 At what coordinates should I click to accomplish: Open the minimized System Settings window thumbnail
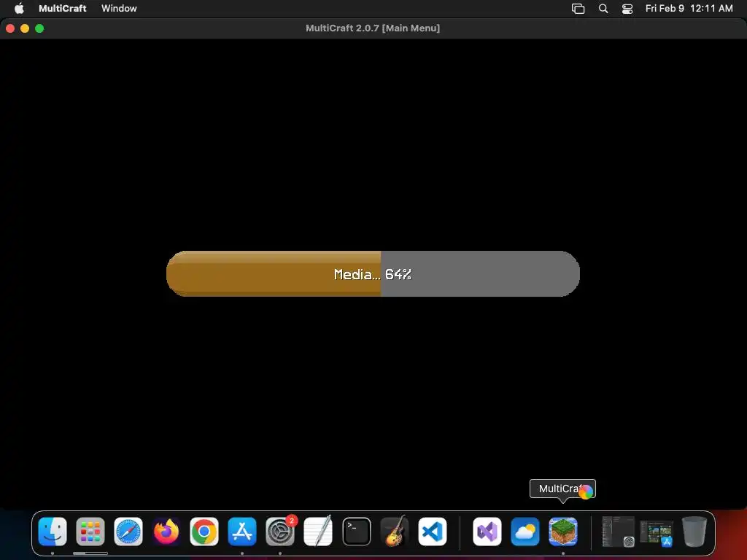618,532
